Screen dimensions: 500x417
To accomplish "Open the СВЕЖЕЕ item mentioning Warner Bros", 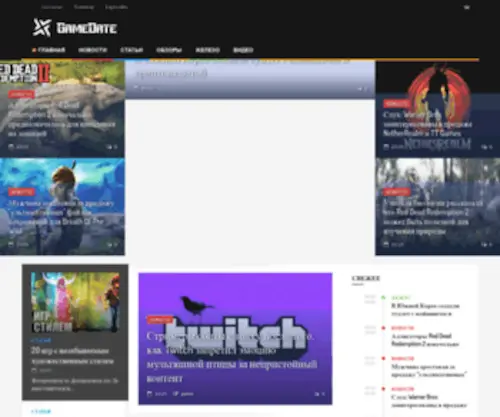I will (429, 401).
